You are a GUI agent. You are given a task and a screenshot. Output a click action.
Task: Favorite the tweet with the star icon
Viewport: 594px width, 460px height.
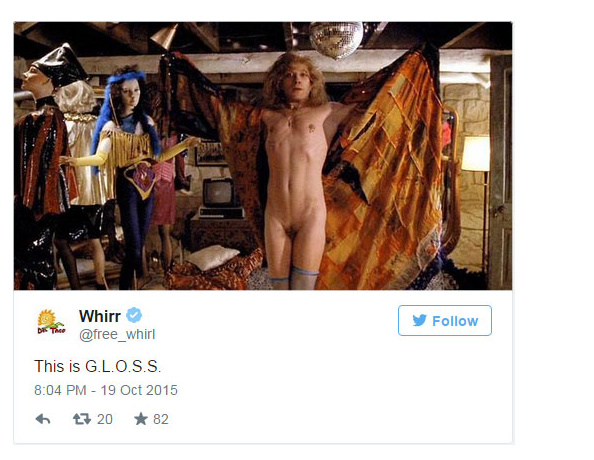[141, 419]
